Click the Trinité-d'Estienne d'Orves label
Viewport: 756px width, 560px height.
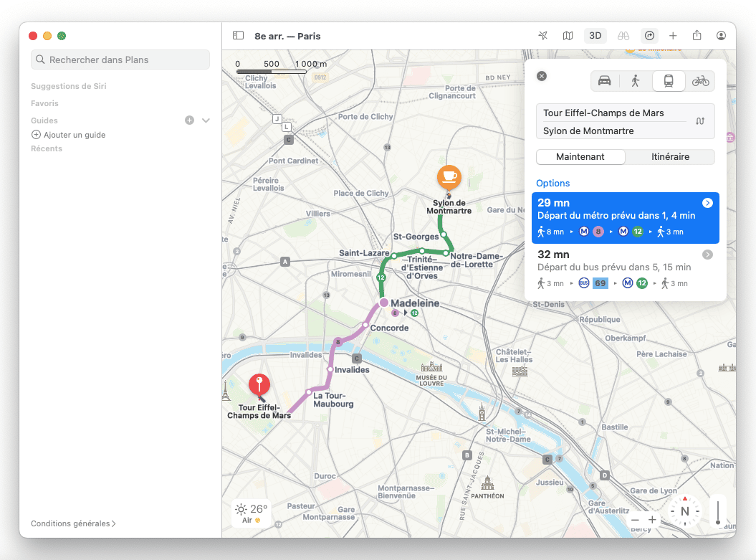tap(422, 267)
